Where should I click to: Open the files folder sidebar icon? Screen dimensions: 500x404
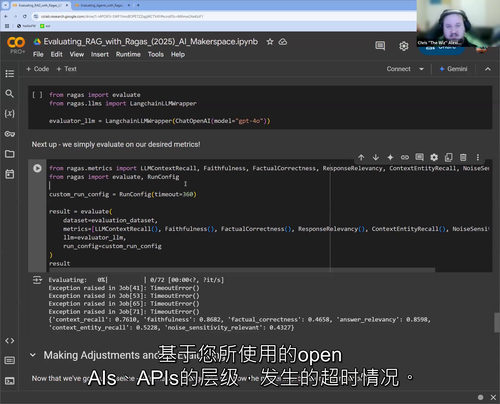(x=10, y=154)
